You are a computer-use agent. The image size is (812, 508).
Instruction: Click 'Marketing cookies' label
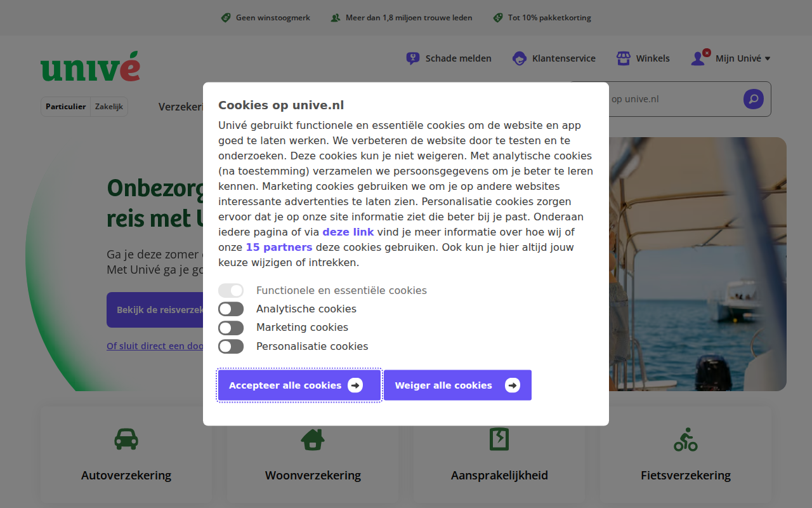[302, 328]
